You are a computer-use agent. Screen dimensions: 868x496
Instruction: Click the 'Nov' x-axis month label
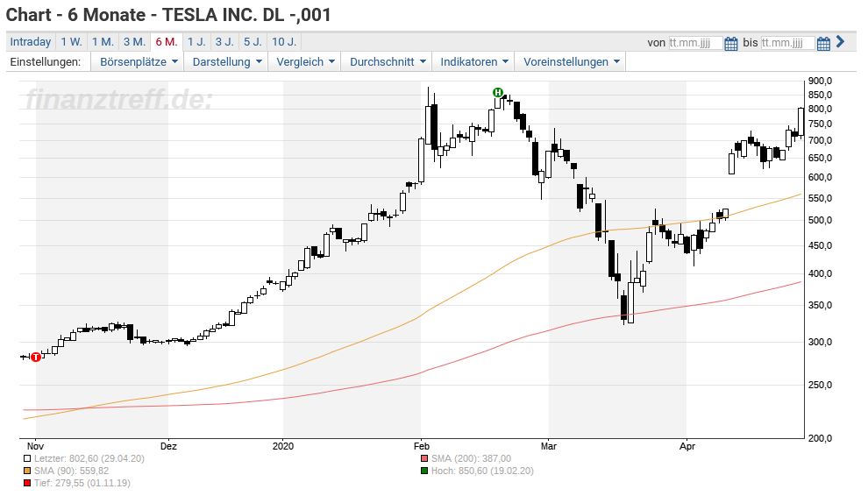(x=35, y=446)
